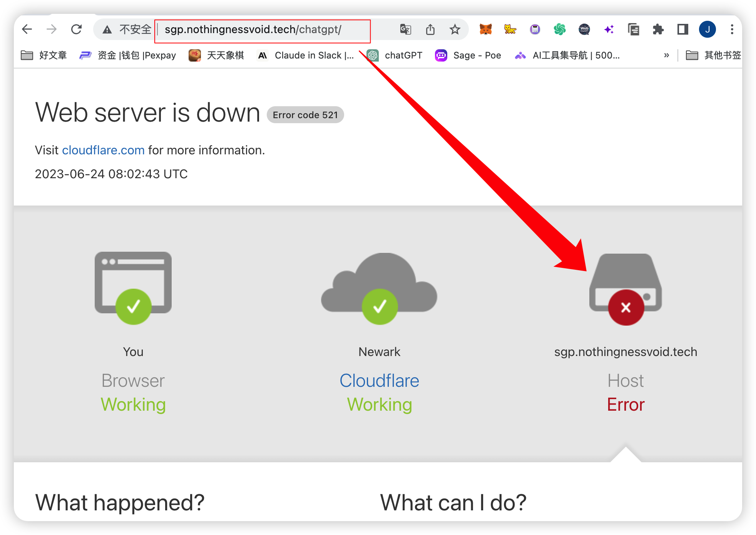Viewport: 756px width, 535px height.
Task: Open the 其他书签 bookmarks folder
Action: click(x=713, y=55)
